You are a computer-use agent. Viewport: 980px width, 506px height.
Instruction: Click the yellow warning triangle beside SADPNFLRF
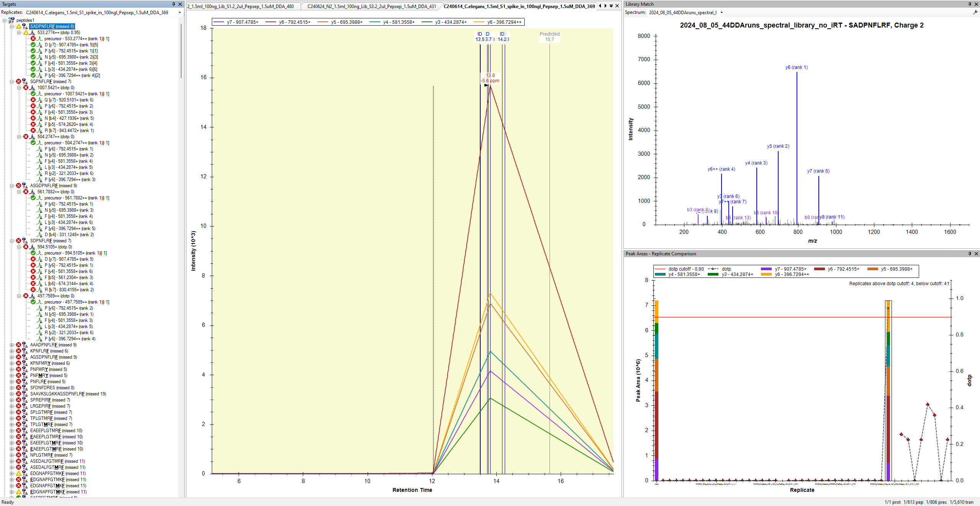click(18, 26)
